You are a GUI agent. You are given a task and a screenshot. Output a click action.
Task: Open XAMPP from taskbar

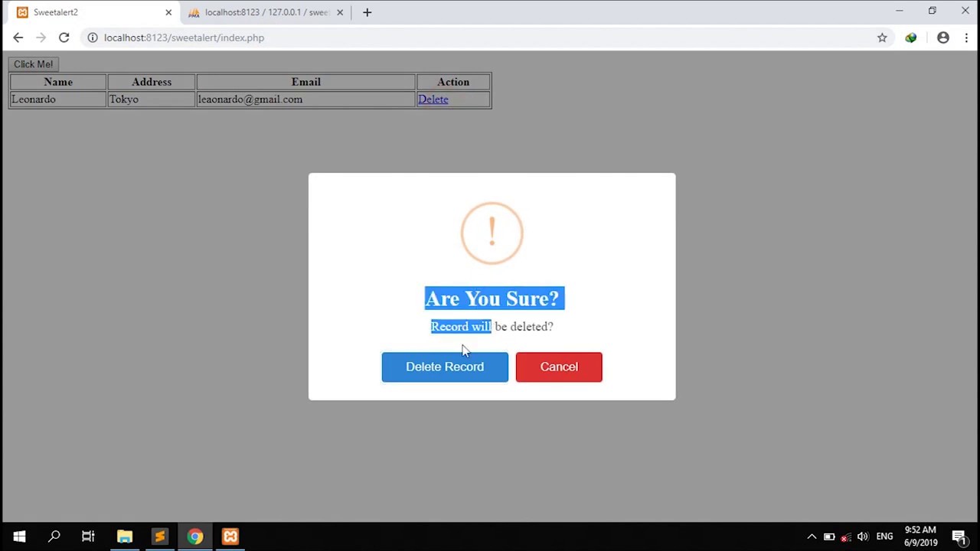[x=230, y=536]
